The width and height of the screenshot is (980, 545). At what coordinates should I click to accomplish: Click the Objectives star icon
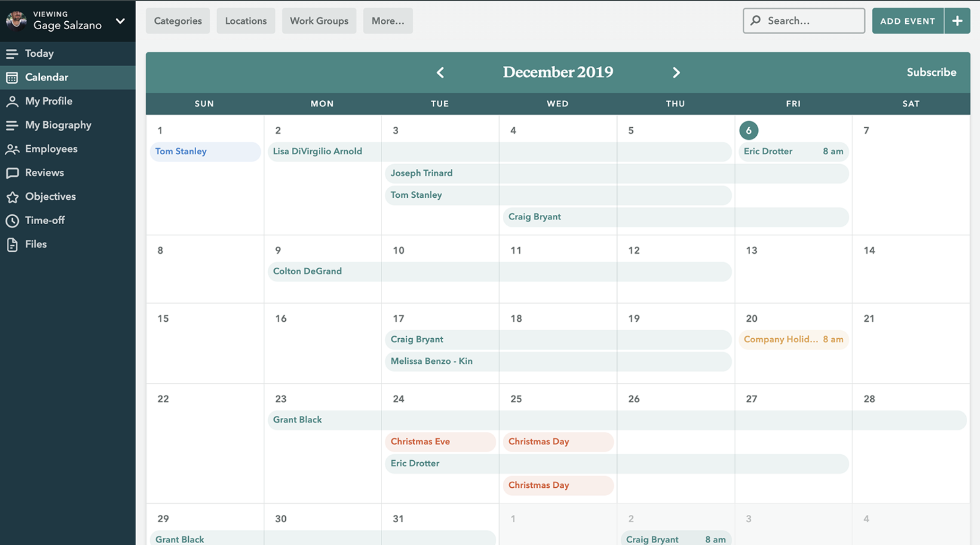pos(12,197)
